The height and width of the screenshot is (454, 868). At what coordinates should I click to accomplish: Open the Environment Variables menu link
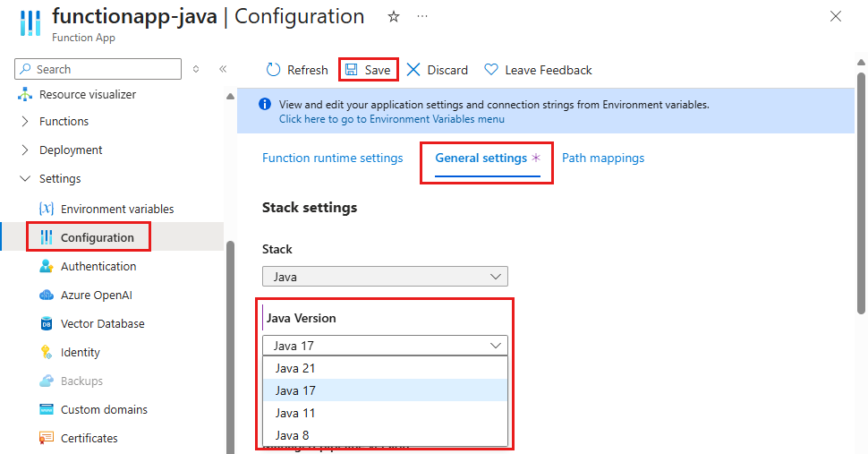[391, 119]
